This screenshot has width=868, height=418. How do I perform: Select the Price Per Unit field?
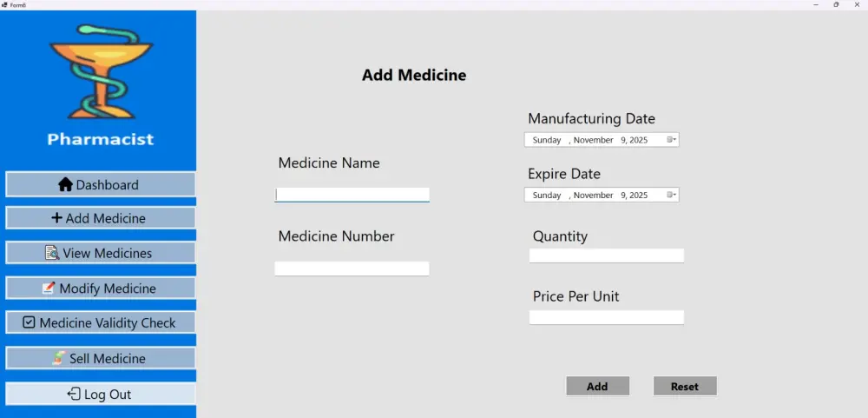[607, 317]
